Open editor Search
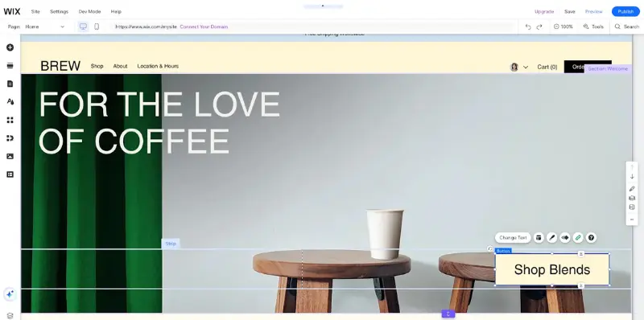The width and height of the screenshot is (644, 320). coord(627,27)
